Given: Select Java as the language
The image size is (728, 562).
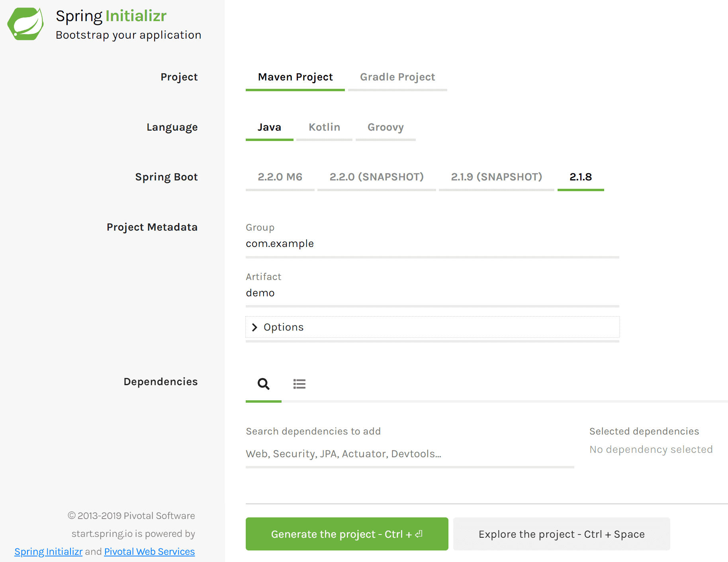Looking at the screenshot, I should (x=269, y=127).
